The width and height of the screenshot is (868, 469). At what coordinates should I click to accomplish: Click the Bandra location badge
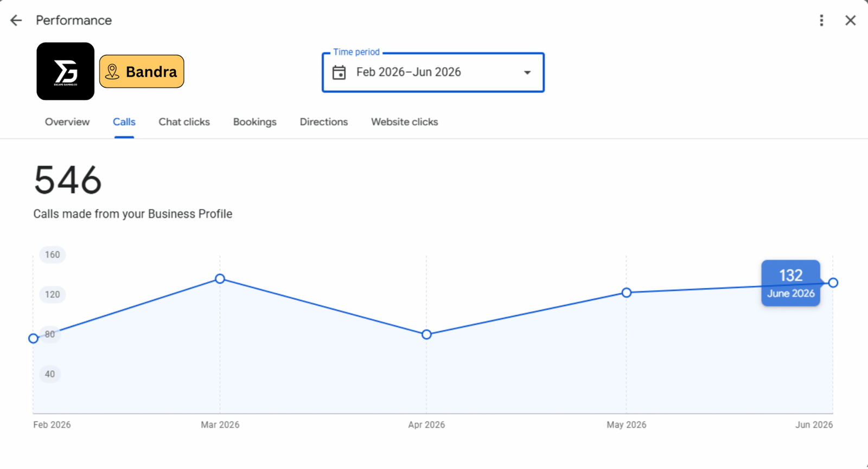tap(142, 72)
